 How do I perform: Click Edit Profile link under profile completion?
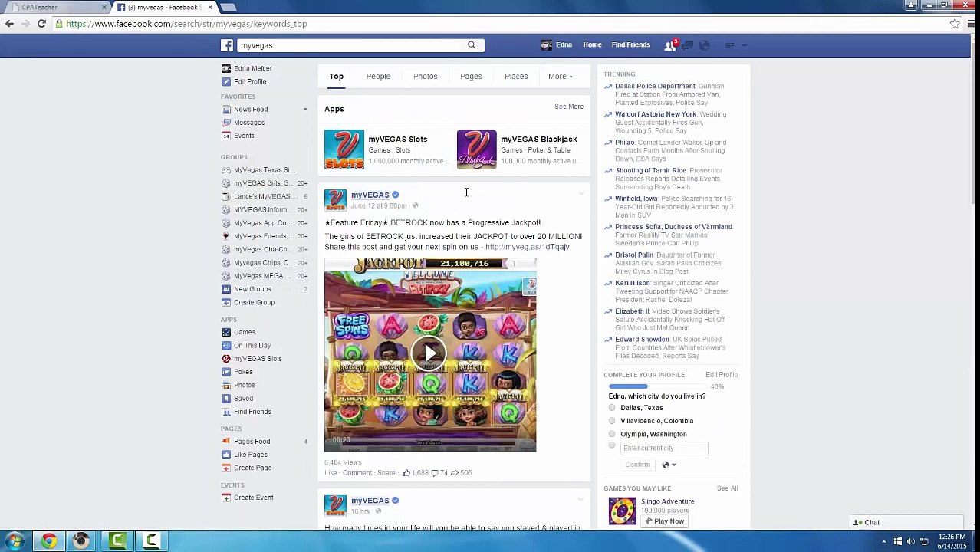pos(721,375)
